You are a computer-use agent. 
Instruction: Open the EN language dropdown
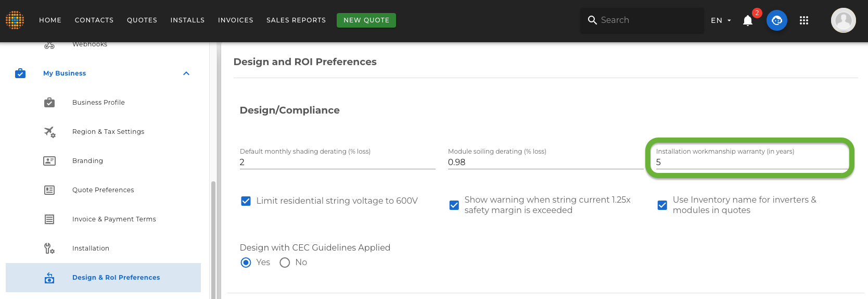721,20
